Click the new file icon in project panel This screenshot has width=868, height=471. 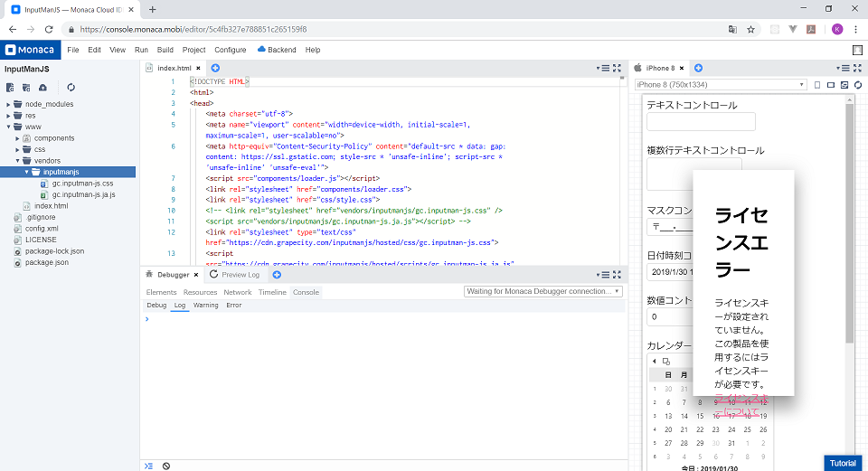coord(10,88)
